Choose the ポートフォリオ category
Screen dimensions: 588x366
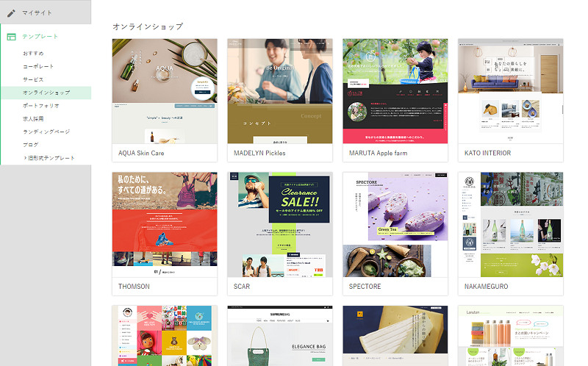[41, 106]
